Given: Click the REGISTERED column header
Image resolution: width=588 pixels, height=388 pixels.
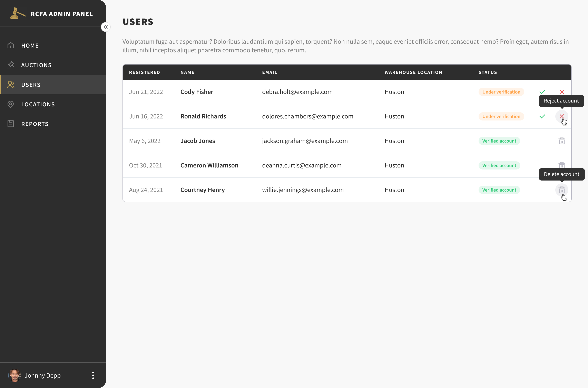Looking at the screenshot, I should point(145,72).
